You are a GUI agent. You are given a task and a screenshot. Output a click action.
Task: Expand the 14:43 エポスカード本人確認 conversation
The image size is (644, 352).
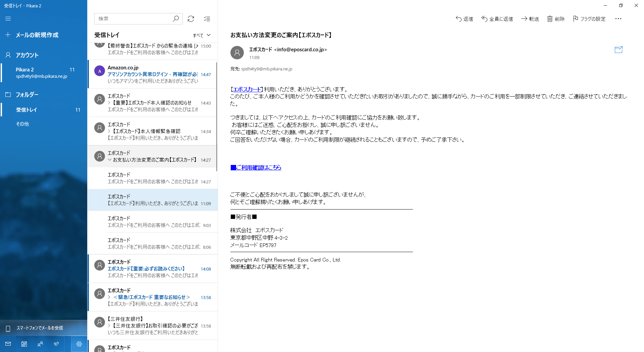point(109,103)
